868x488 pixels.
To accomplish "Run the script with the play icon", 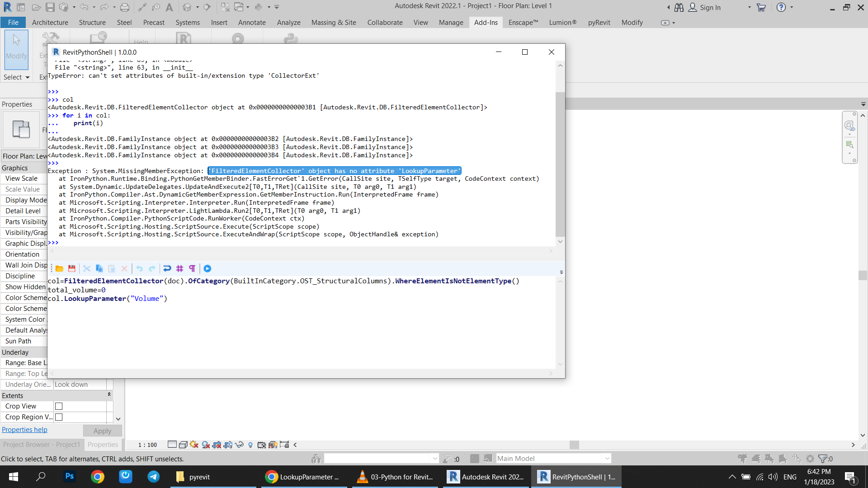I will [208, 268].
